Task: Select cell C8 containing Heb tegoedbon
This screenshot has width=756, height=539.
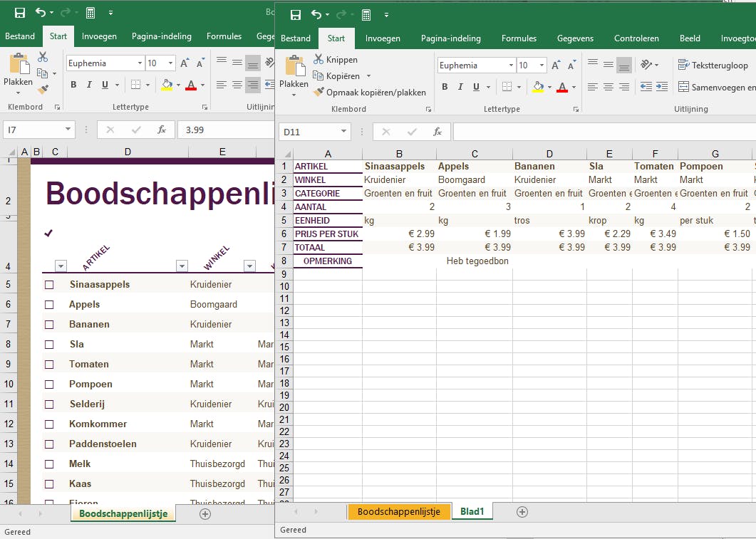Action: [x=475, y=261]
